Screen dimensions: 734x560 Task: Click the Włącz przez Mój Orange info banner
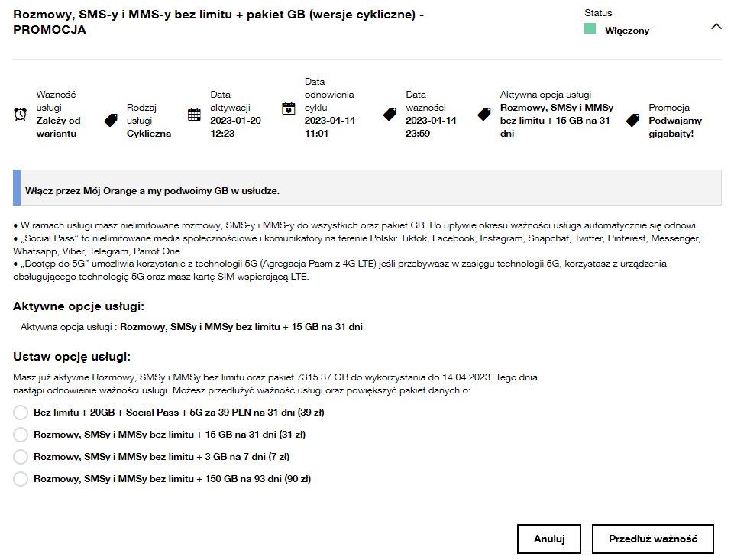click(367, 189)
